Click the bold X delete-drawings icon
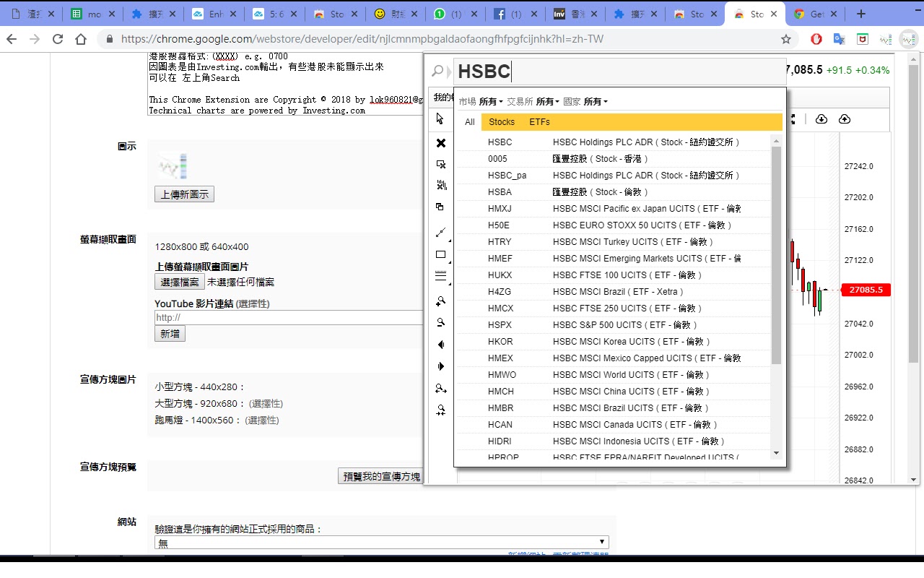924x578 pixels. (441, 143)
